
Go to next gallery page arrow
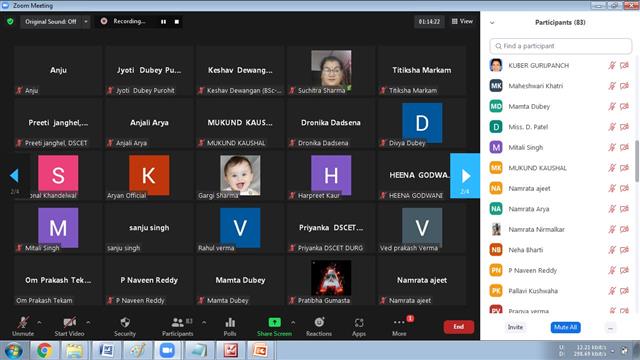click(465, 176)
